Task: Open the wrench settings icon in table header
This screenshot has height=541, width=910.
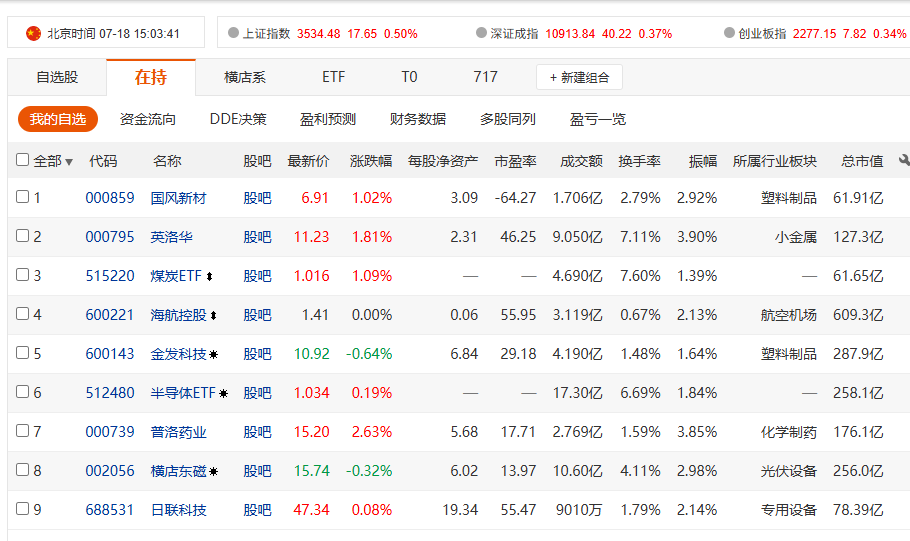Action: click(x=904, y=160)
